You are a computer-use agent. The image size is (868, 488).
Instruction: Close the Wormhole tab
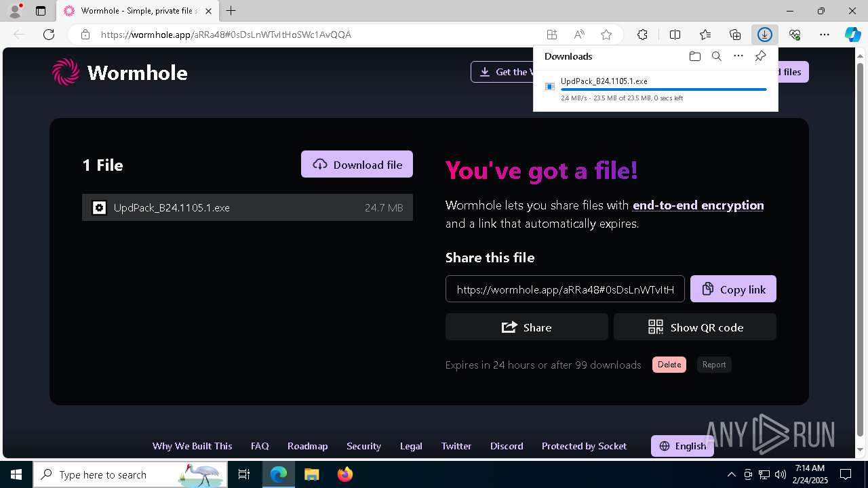pos(209,11)
